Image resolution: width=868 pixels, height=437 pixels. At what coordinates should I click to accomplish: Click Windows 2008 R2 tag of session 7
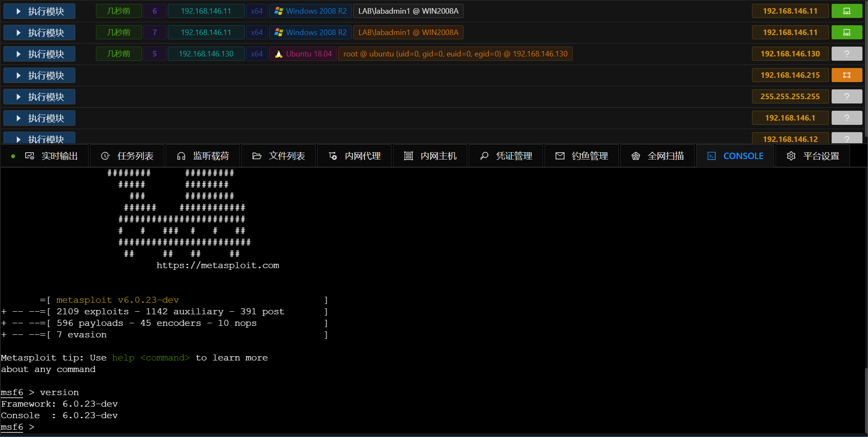(x=311, y=32)
